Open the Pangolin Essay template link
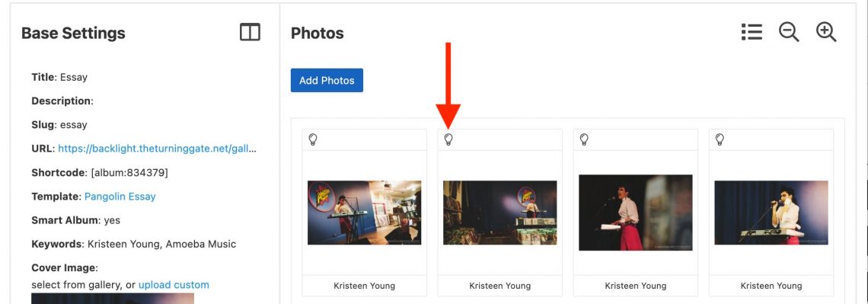The height and width of the screenshot is (304, 868). pos(120,196)
